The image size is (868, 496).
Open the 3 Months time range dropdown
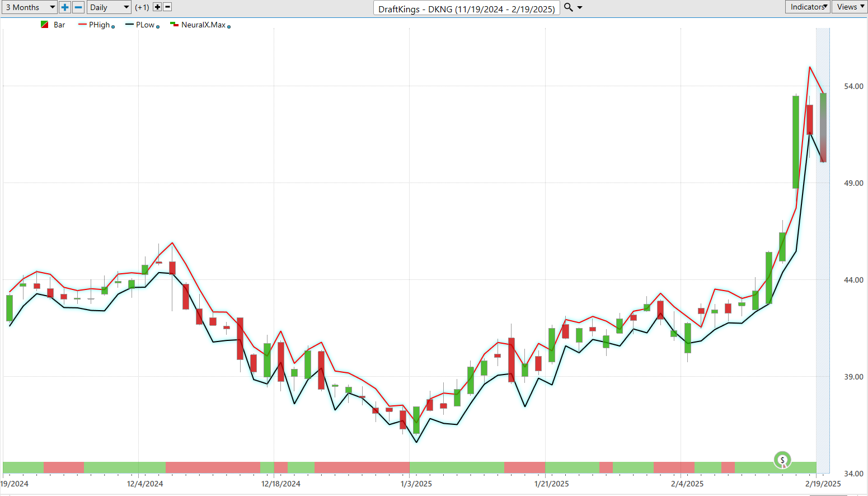point(30,7)
